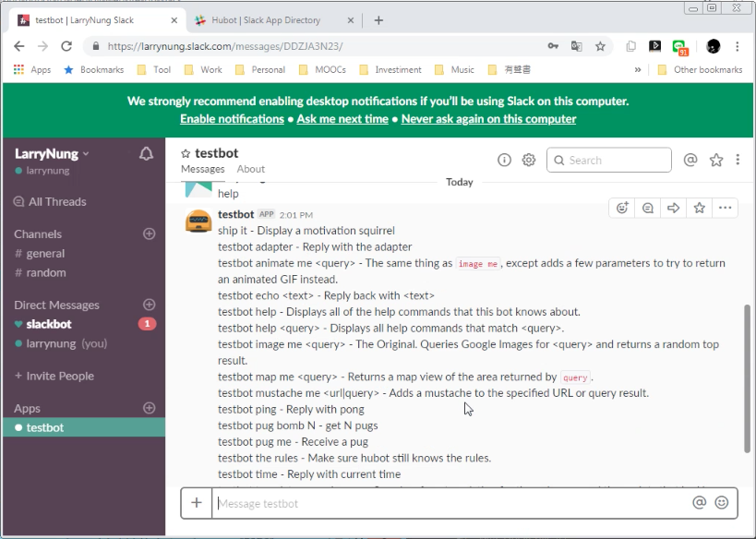Select testbot under Apps
756x539 pixels.
pos(84,427)
